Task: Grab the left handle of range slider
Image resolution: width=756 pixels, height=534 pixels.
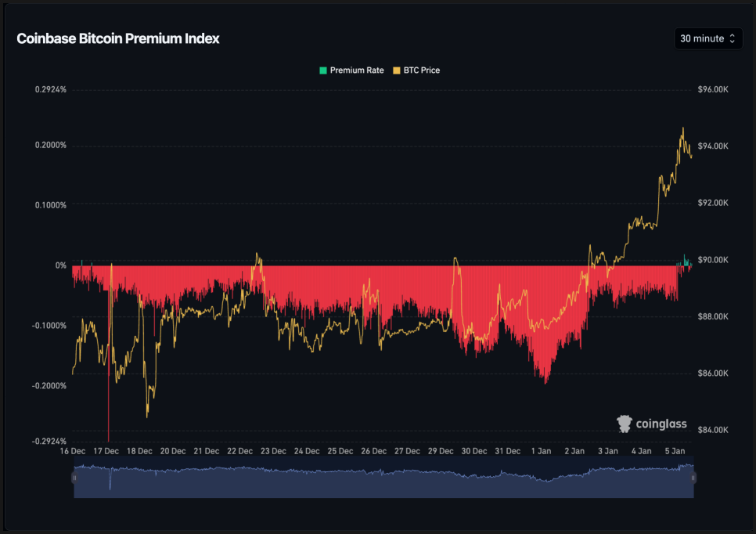Action: [75, 478]
